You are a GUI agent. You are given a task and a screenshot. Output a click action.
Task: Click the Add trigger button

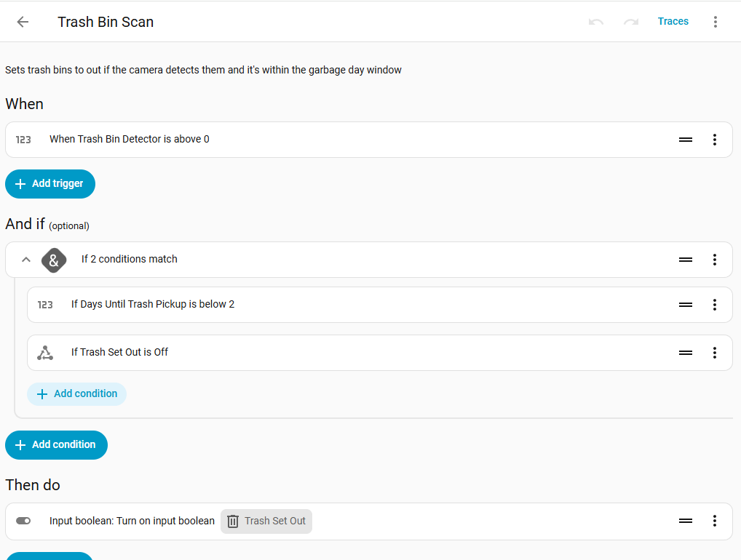coord(50,184)
